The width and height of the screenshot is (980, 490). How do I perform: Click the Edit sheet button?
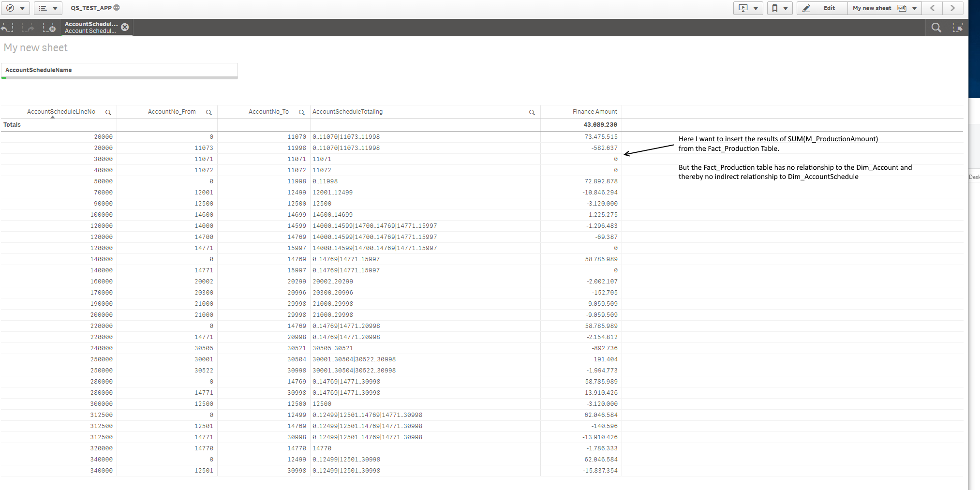coord(822,8)
